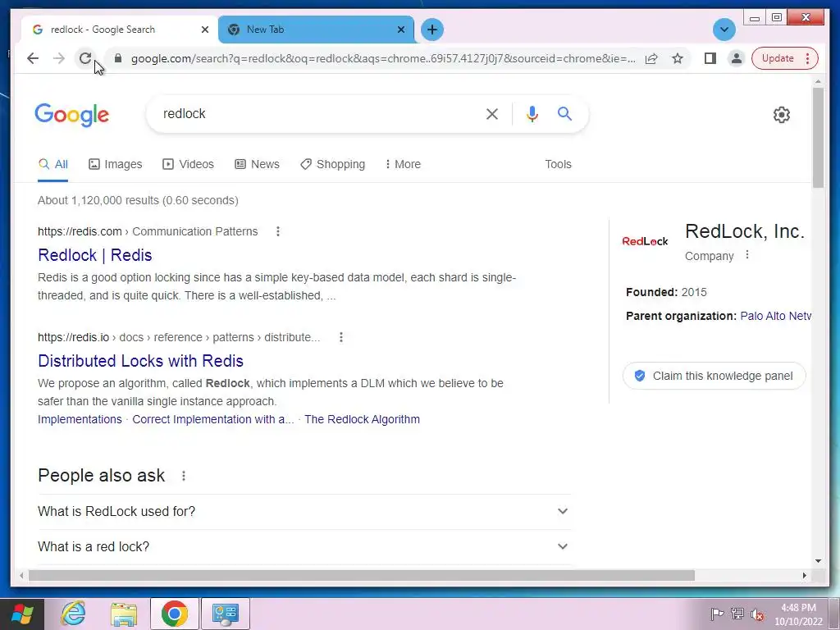Click the About 1,120,000 results text
The width and height of the screenshot is (840, 630).
[x=138, y=200]
